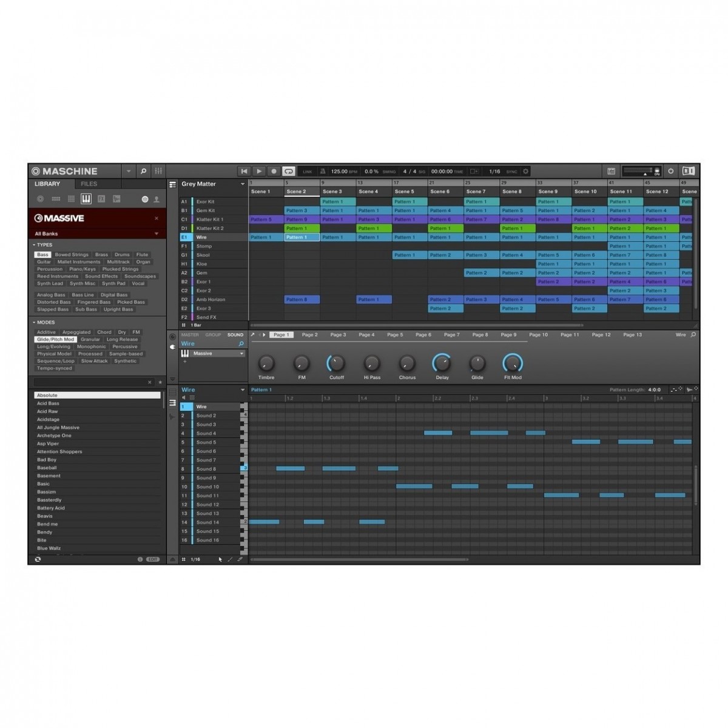Filter by the Synth Lead type tag
This screenshot has width=728, height=728.
click(x=50, y=283)
